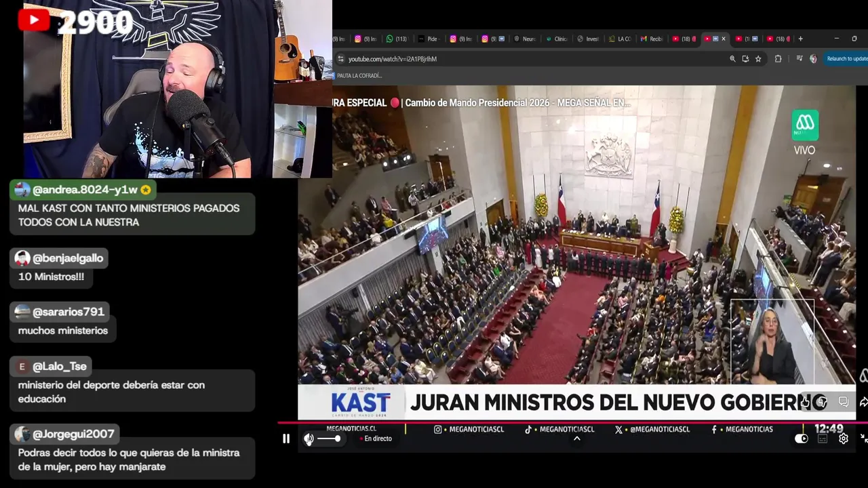The width and height of the screenshot is (868, 488).
Task: Open the browser extensions puzzle icon
Action: point(778,59)
